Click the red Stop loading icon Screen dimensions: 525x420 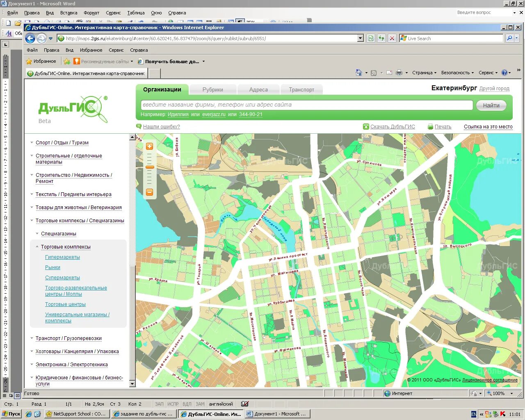coord(392,38)
